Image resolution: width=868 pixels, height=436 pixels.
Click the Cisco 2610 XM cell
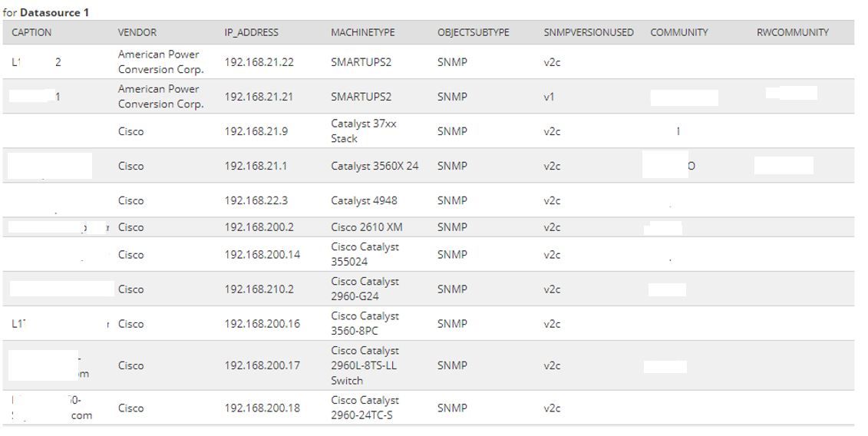[366, 227]
